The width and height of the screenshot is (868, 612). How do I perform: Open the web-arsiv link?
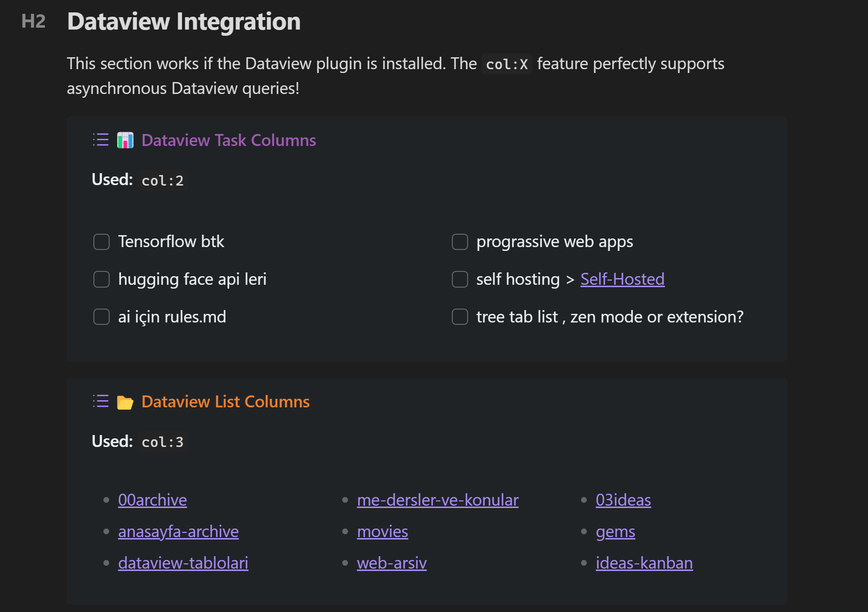pos(392,563)
